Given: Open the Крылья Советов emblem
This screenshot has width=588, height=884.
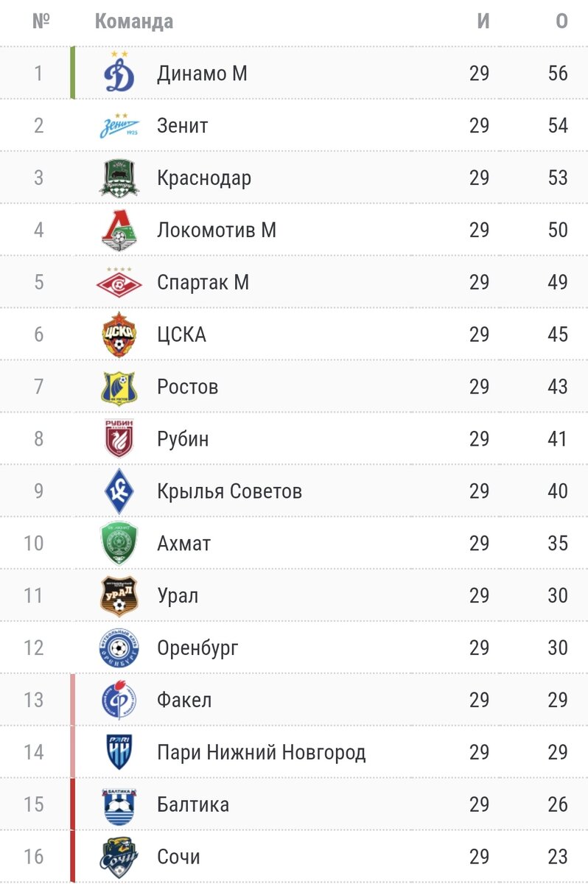Looking at the screenshot, I should coord(119,491).
